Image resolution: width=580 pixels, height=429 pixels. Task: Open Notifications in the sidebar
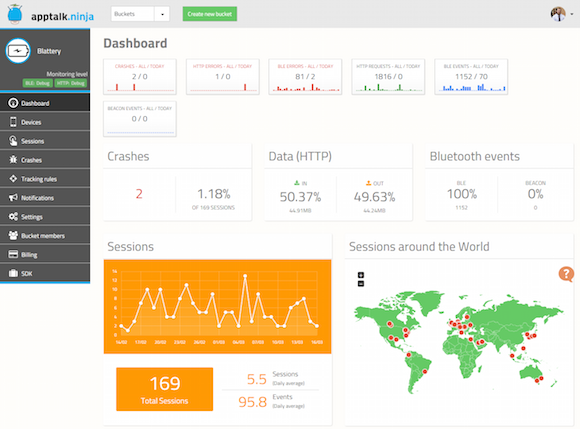(45, 197)
